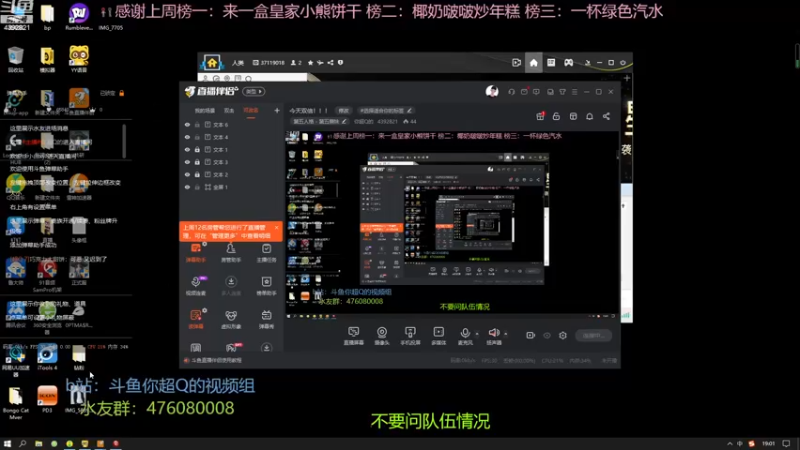Open the notification center on taskbar
800x450 pixels.
coord(786,444)
